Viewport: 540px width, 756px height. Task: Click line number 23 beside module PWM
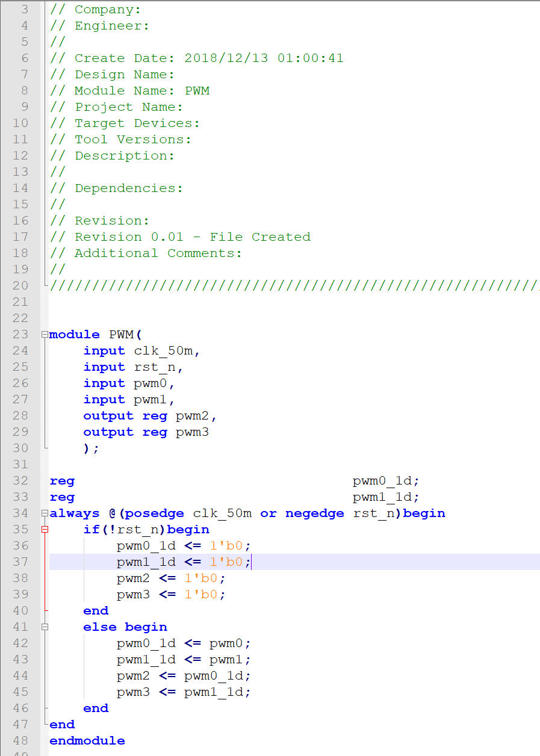20,334
